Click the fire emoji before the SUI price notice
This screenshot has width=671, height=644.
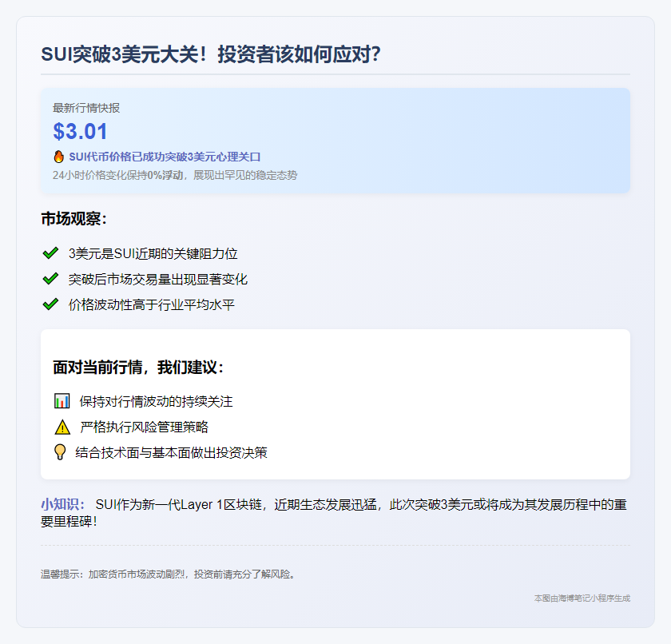[x=58, y=157]
